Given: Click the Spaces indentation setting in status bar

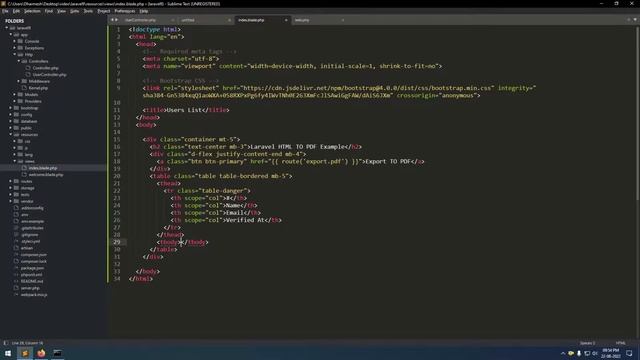Looking at the screenshot, I should [587, 343].
